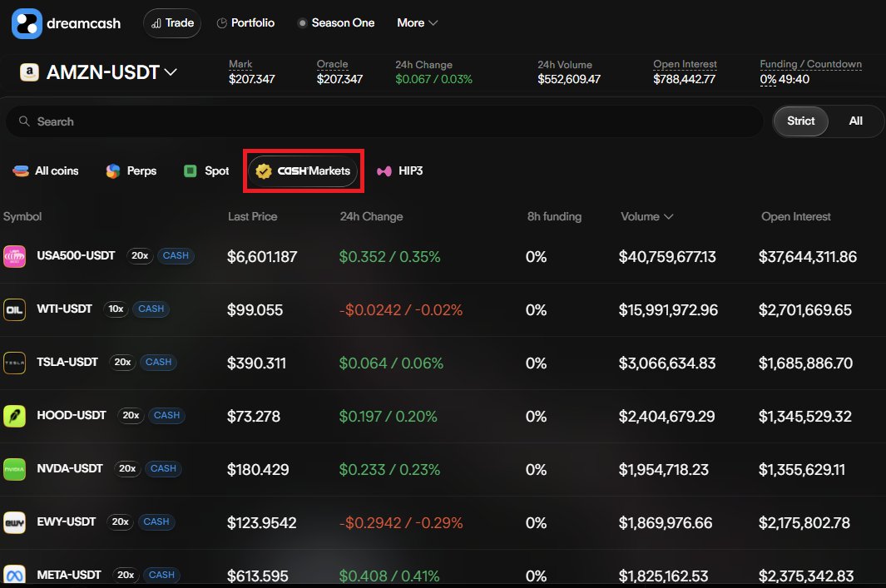Click the Season One dot icon
The height and width of the screenshot is (588, 886).
[302, 23]
